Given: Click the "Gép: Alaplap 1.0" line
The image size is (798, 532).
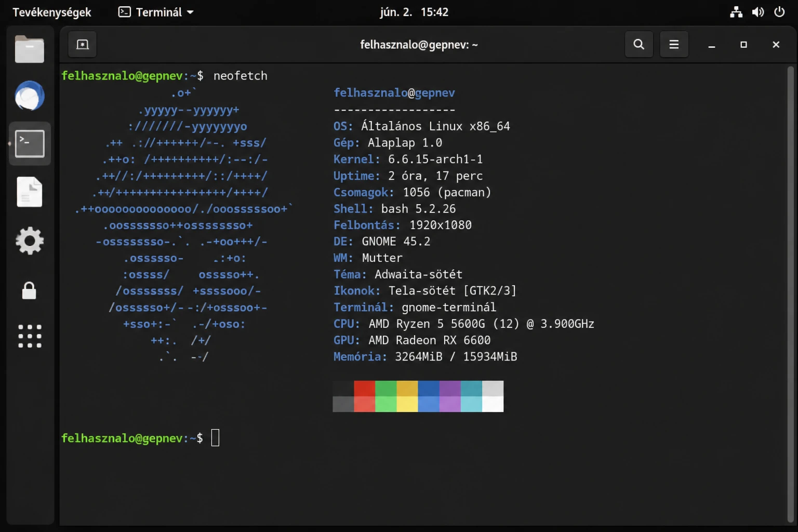Looking at the screenshot, I should (388, 143).
